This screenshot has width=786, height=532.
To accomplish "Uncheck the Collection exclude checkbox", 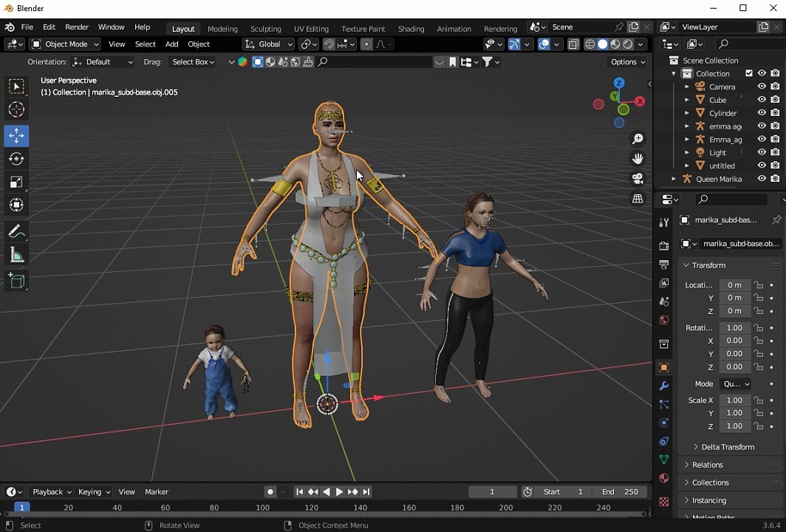I will pyautogui.click(x=749, y=73).
